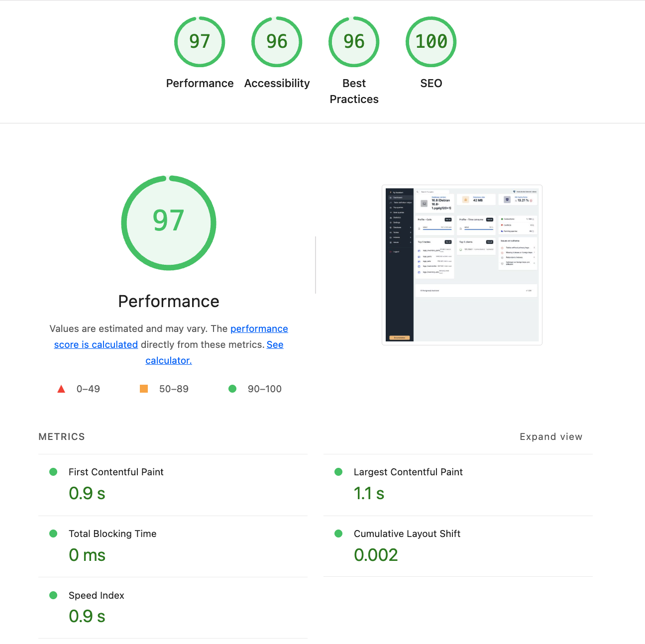Click the orange square 50–89 legend icon
This screenshot has height=644, width=645.
pyautogui.click(x=144, y=389)
